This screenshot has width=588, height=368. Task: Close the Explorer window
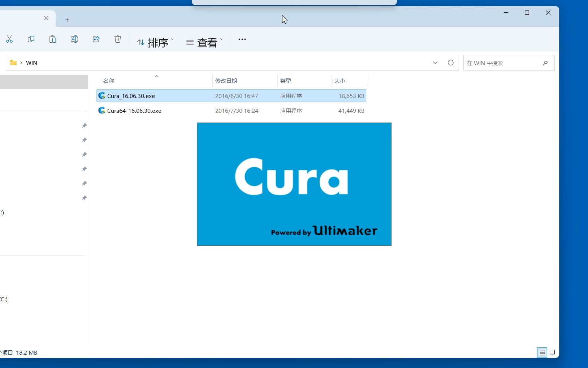[548, 13]
